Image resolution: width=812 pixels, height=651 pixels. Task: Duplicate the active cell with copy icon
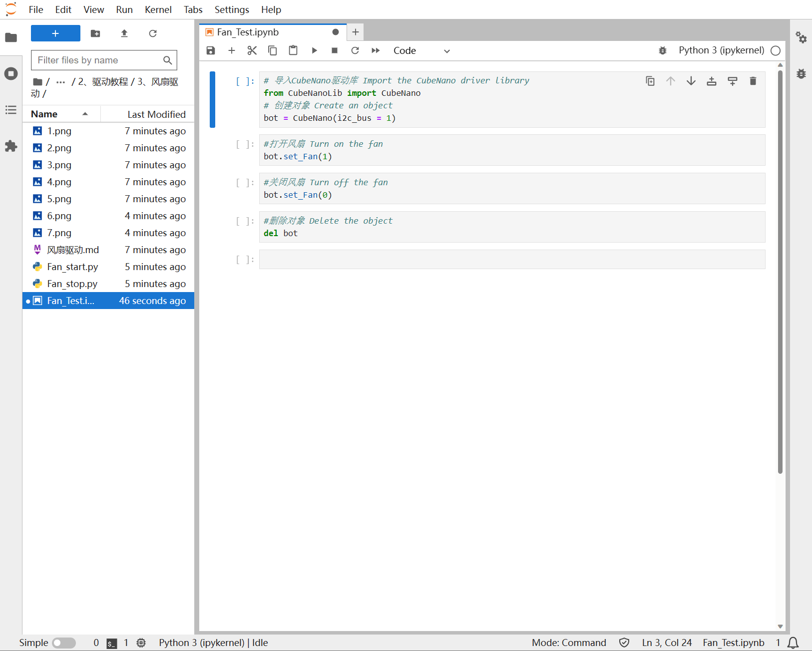650,81
